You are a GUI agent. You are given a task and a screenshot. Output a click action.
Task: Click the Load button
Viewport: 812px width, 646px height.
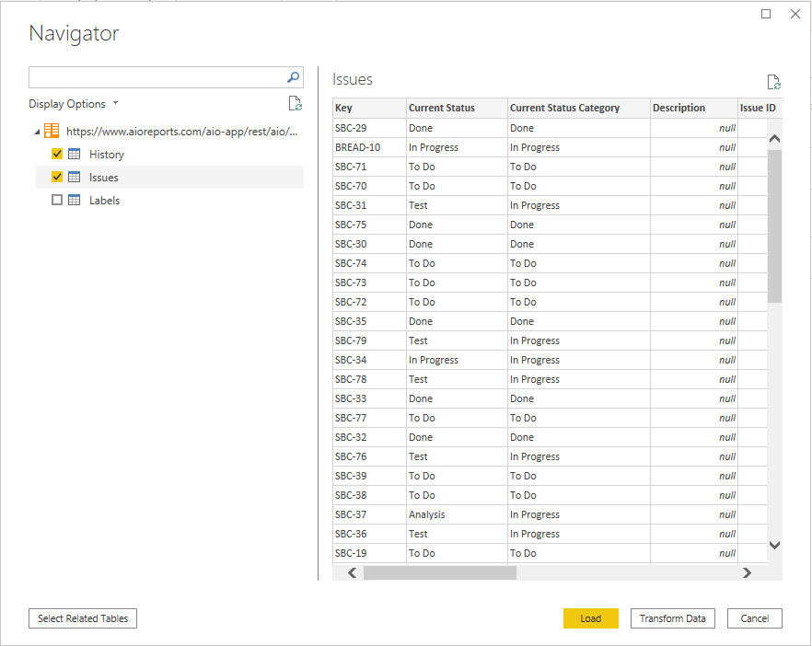[x=590, y=618]
